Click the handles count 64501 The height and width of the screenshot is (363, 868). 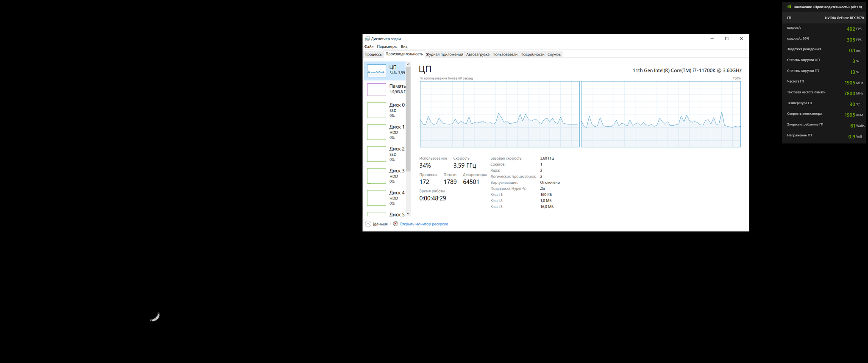471,182
